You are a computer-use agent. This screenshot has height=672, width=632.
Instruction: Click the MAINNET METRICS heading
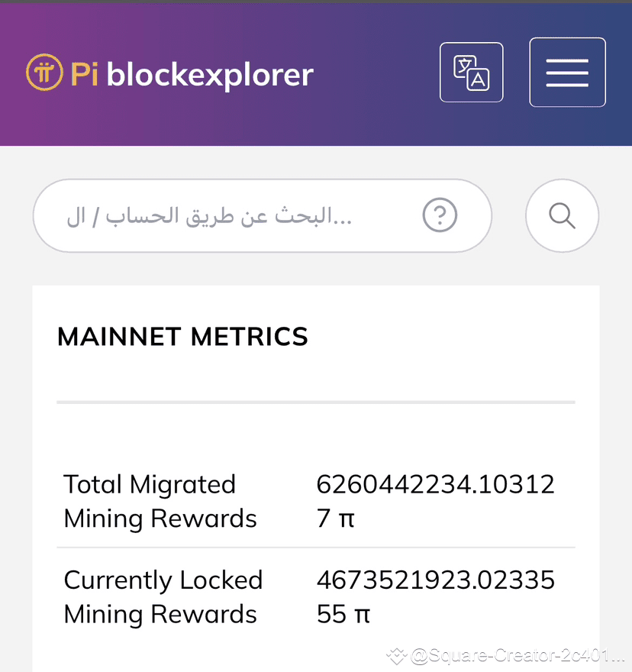(x=182, y=337)
